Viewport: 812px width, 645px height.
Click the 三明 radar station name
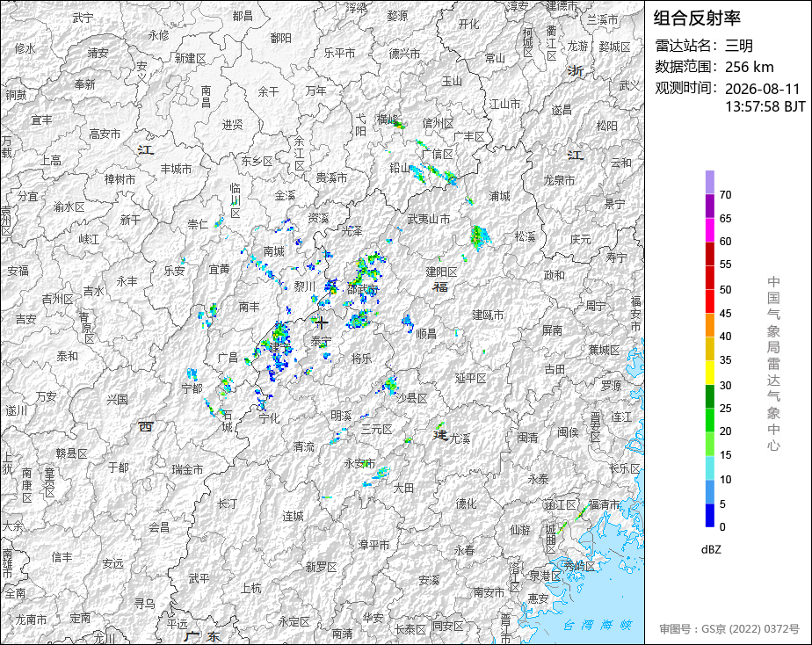point(739,46)
